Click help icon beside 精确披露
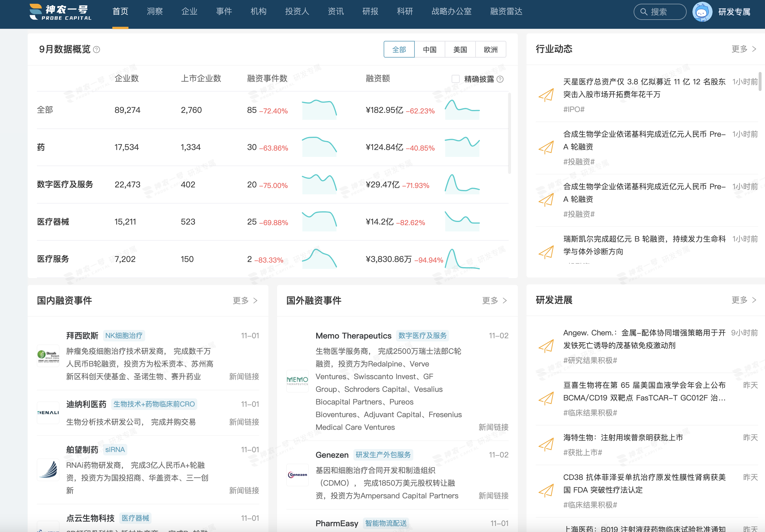 pos(500,79)
